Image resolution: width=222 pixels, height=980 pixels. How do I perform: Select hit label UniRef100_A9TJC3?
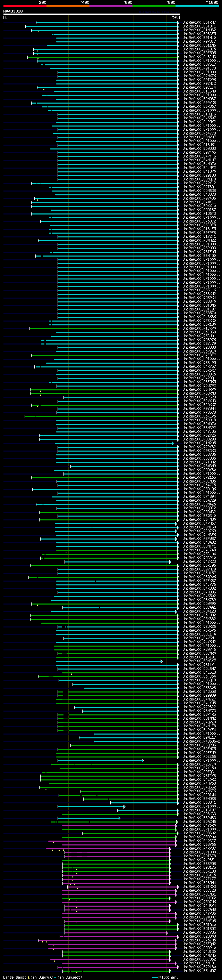coord(199,68)
